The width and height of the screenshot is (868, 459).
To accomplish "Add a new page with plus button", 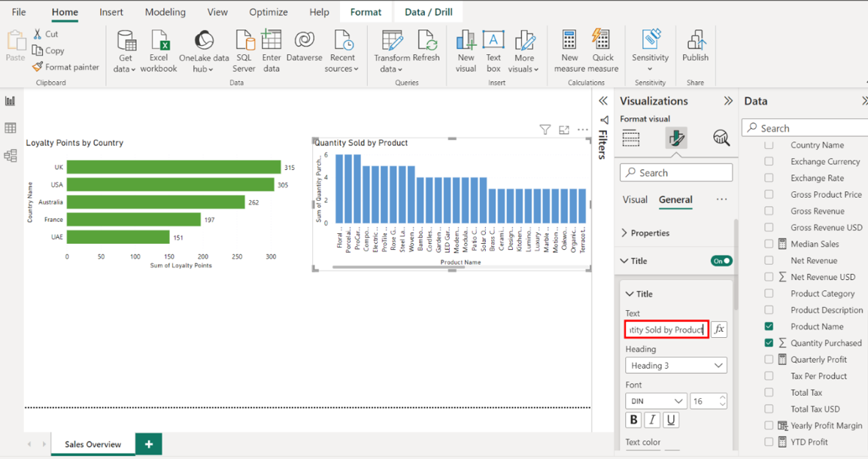I will [x=149, y=444].
